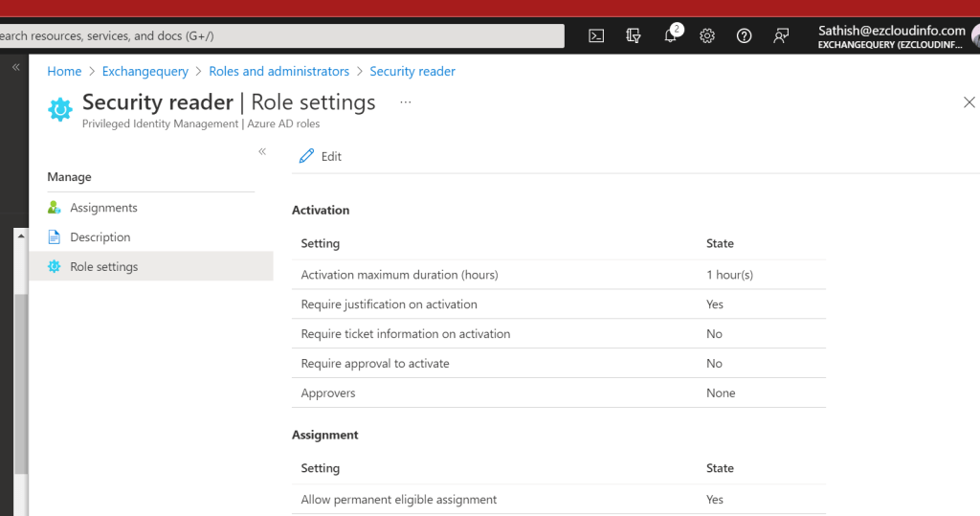The image size is (980, 516).
Task: Collapse the Manage side menu
Action: [x=262, y=152]
